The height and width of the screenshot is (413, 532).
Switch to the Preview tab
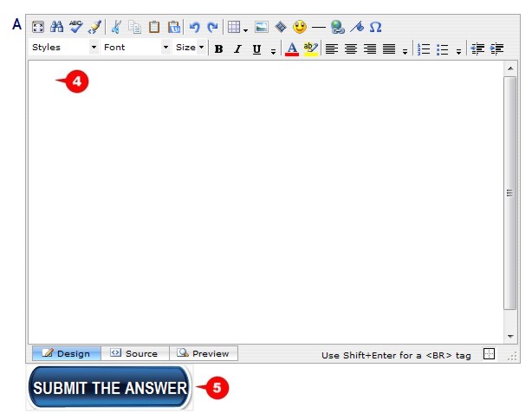tap(204, 353)
